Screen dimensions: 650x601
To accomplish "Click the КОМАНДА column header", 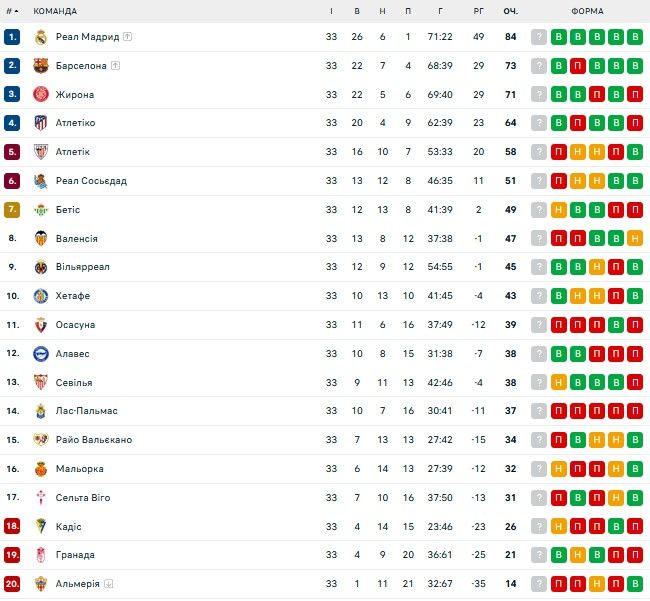I will (x=57, y=11).
